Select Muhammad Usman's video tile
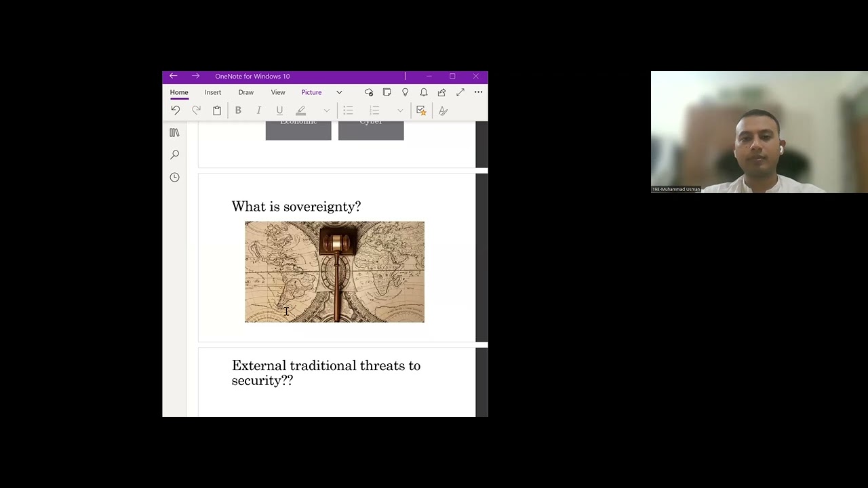Viewport: 868px width, 488px height. click(x=759, y=132)
